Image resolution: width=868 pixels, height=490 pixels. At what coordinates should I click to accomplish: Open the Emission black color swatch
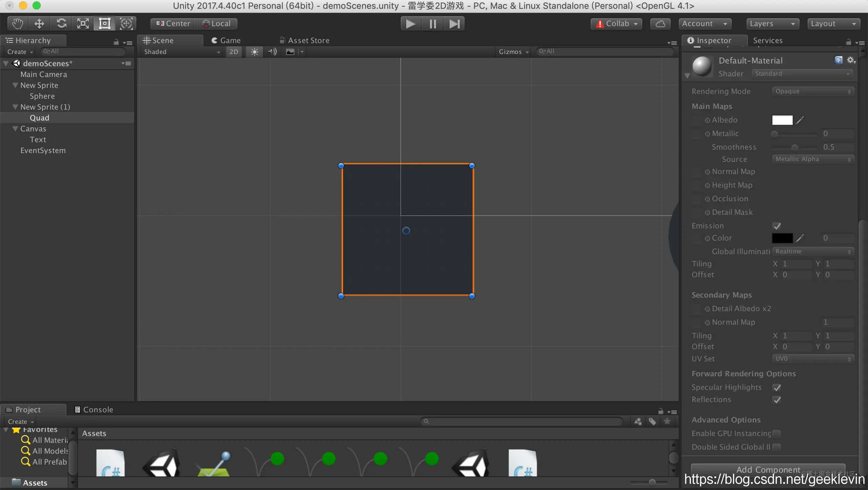[782, 238]
